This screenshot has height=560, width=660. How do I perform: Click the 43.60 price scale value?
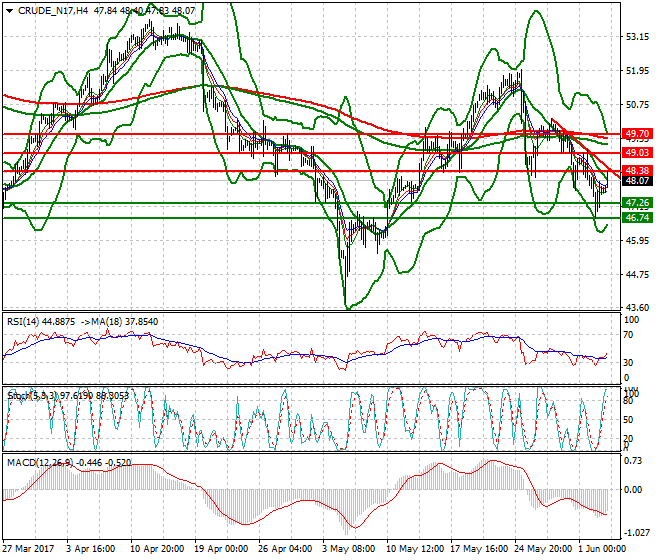coord(637,308)
